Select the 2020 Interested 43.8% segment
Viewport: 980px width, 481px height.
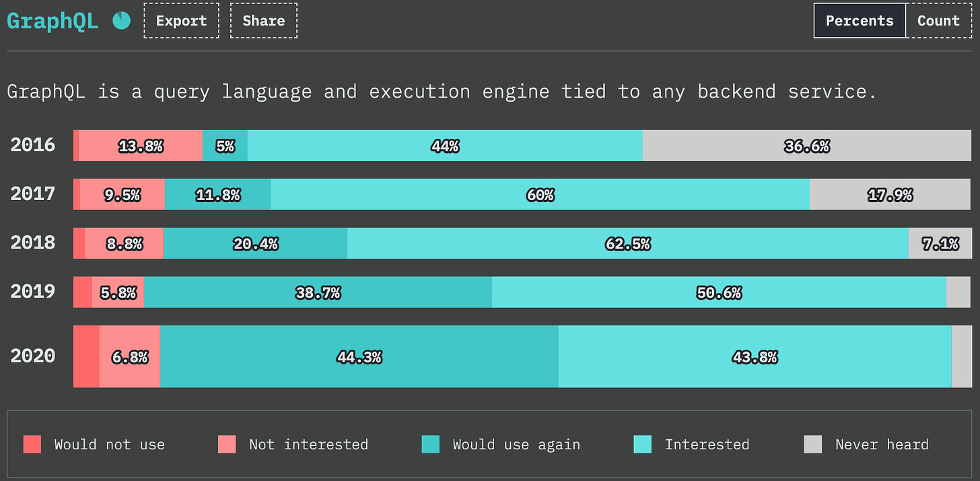[x=755, y=356]
